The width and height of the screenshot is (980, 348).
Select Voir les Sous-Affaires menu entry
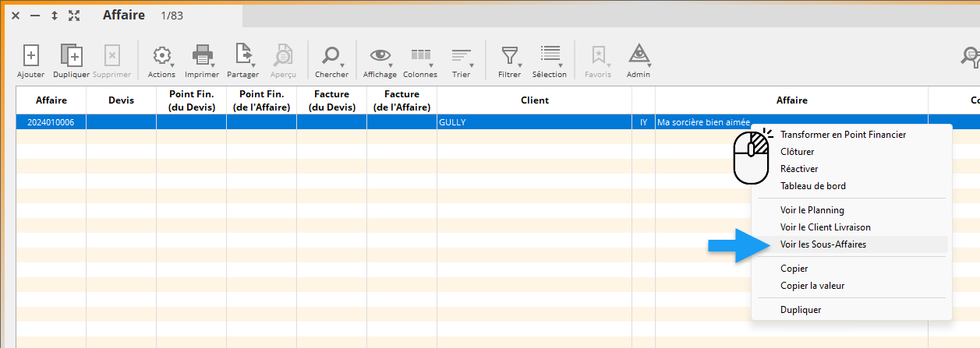coord(823,244)
